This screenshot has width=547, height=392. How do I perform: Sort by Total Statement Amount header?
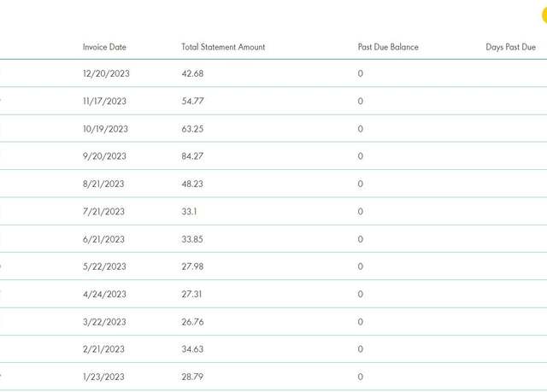click(x=223, y=47)
